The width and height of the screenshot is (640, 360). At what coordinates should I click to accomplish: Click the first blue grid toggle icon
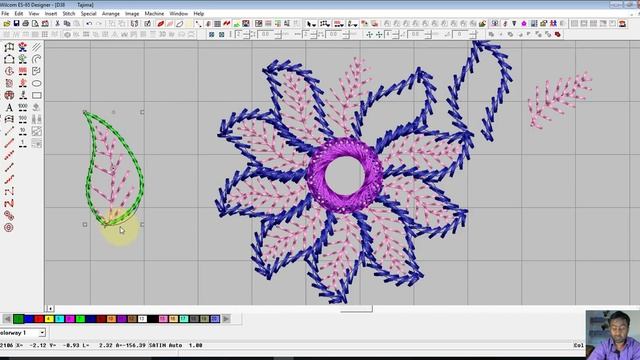211,35
